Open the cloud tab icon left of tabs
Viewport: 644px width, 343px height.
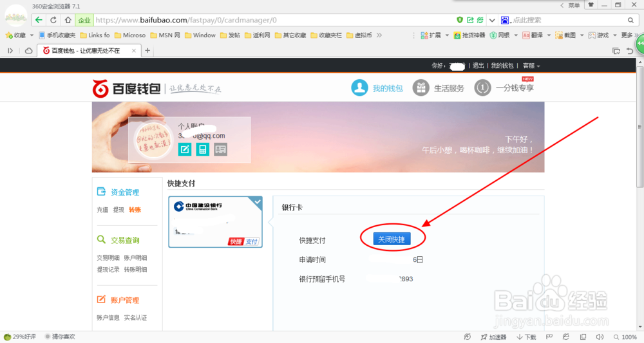click(28, 50)
